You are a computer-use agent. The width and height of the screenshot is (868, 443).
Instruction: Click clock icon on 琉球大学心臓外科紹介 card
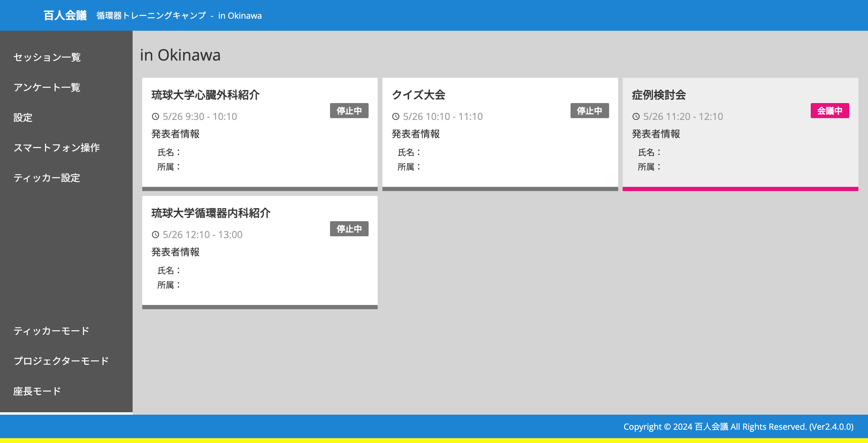point(155,117)
